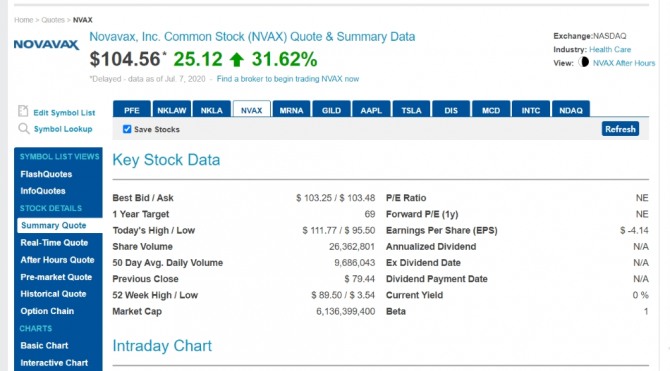Open the DIS ticker tab
Screen dimensions: 670x371
(451, 109)
